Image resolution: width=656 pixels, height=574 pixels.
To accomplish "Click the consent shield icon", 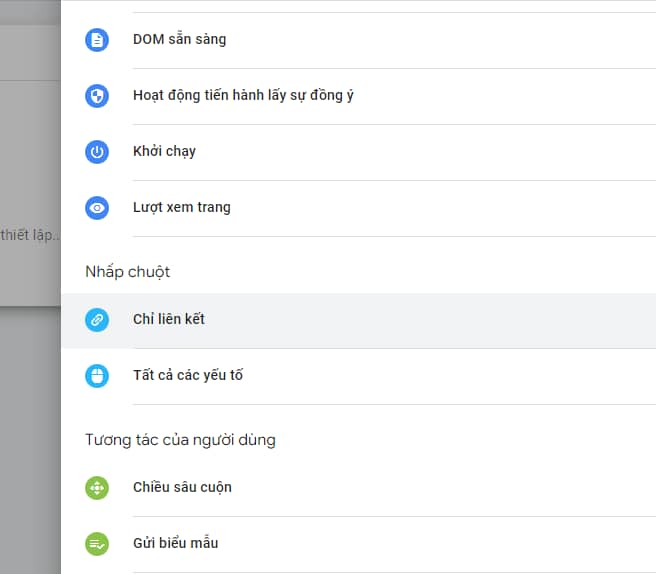I will pos(97,96).
